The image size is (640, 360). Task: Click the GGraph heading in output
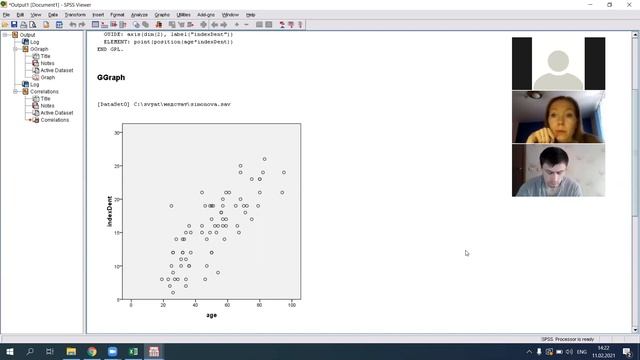tap(111, 78)
